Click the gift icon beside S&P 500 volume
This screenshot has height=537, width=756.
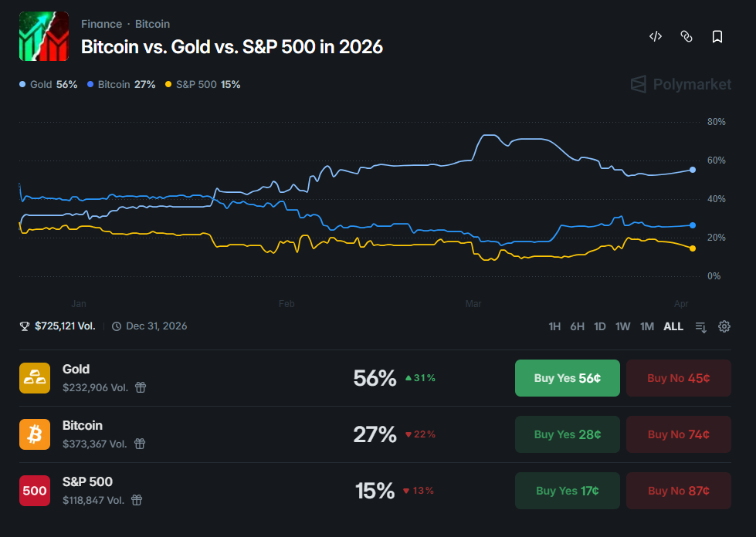tap(137, 500)
